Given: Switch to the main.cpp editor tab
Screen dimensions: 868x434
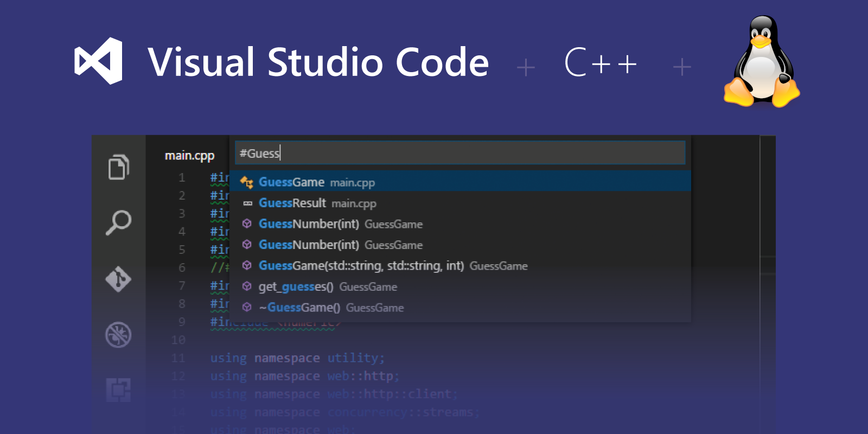Looking at the screenshot, I should click(x=189, y=156).
